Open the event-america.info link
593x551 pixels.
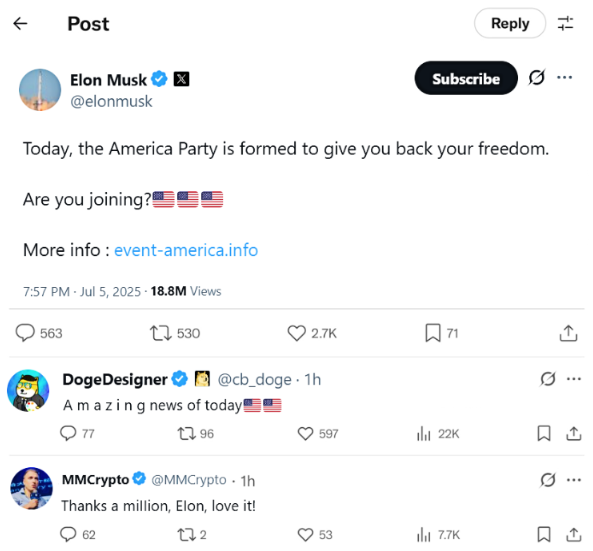click(x=186, y=250)
